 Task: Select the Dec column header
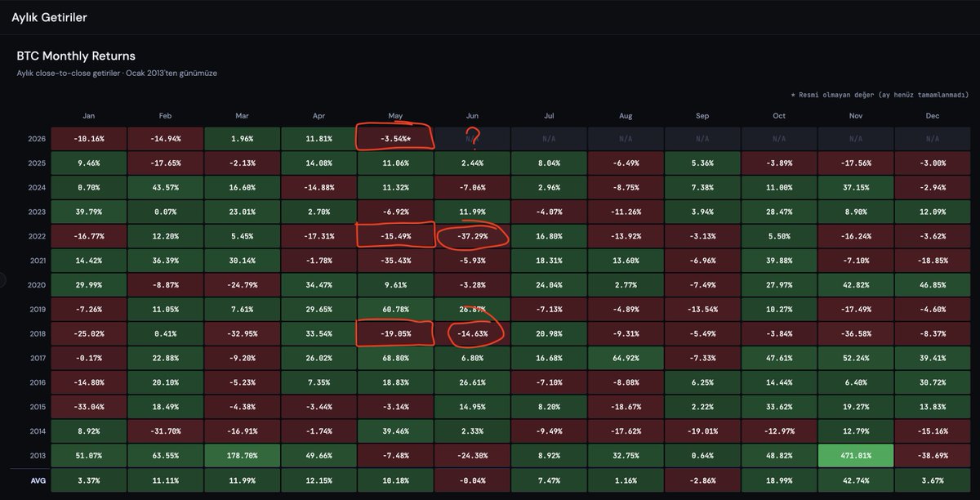[x=932, y=116]
